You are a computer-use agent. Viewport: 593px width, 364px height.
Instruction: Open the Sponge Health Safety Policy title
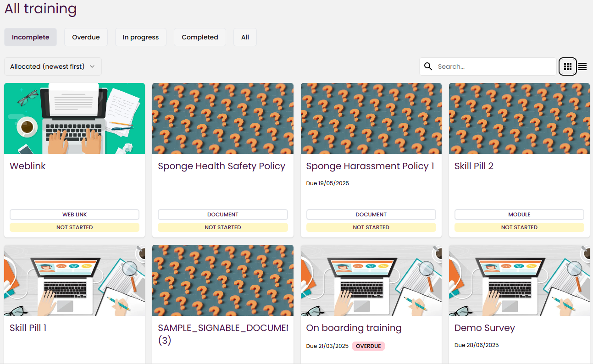coord(222,166)
